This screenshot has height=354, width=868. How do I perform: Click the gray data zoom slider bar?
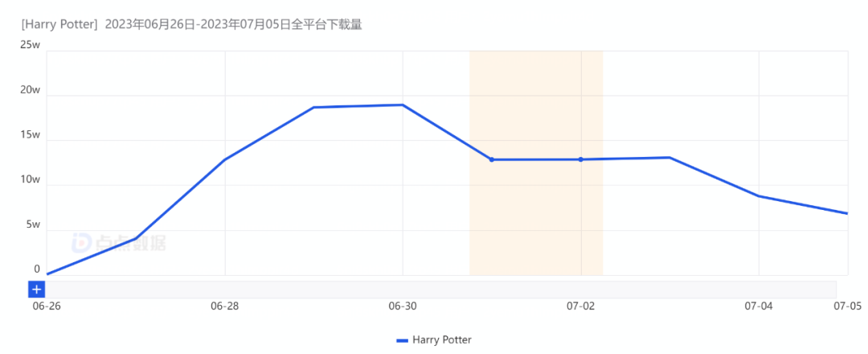440,290
